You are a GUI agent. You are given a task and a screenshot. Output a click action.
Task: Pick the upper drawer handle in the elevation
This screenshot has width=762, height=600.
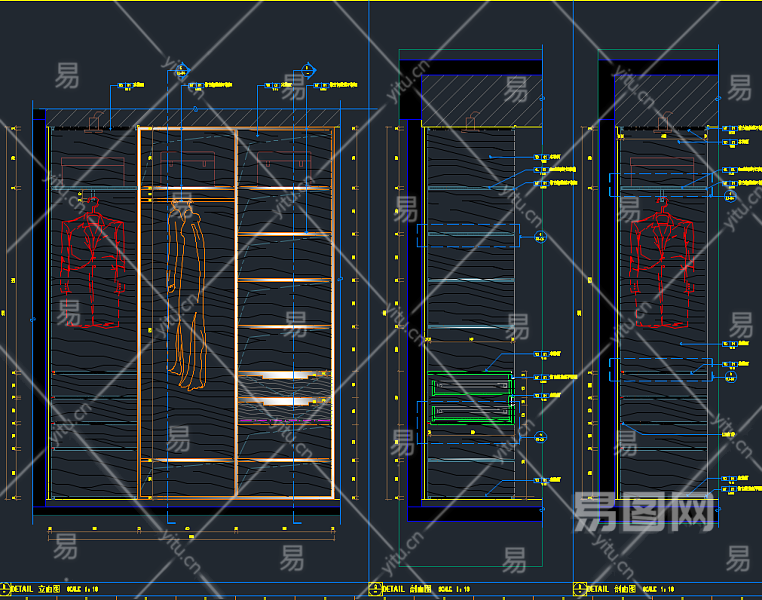click(x=284, y=375)
